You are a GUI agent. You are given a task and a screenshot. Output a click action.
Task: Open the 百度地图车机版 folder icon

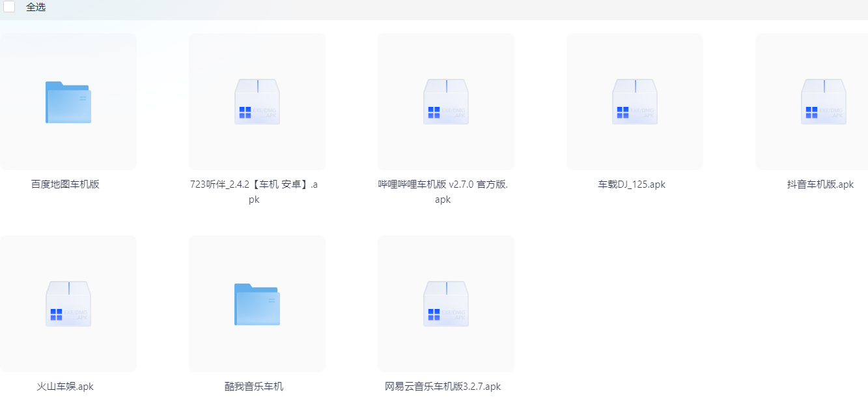coord(68,102)
